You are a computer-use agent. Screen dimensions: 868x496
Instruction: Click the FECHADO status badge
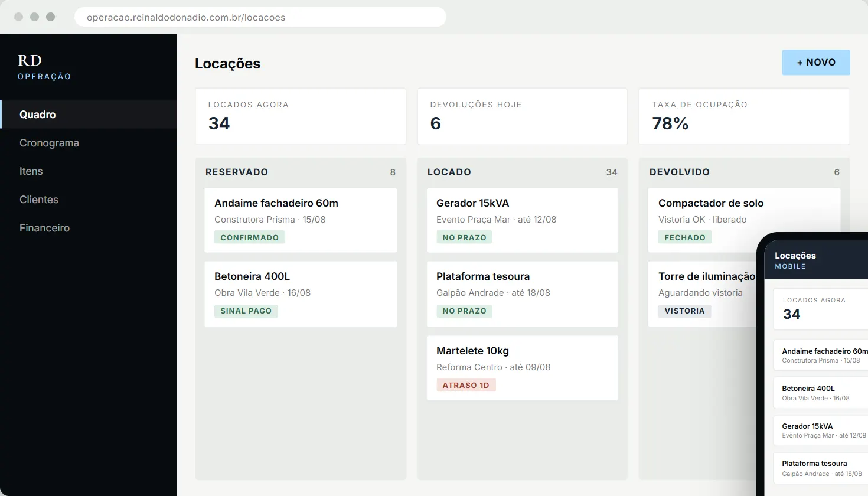click(x=685, y=237)
